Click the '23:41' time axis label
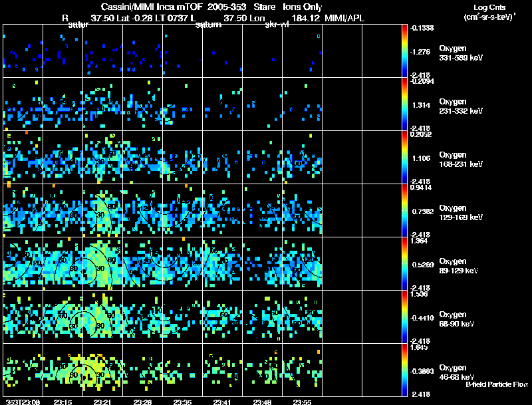Image resolution: width=532 pixels, height=405 pixels. (222, 402)
